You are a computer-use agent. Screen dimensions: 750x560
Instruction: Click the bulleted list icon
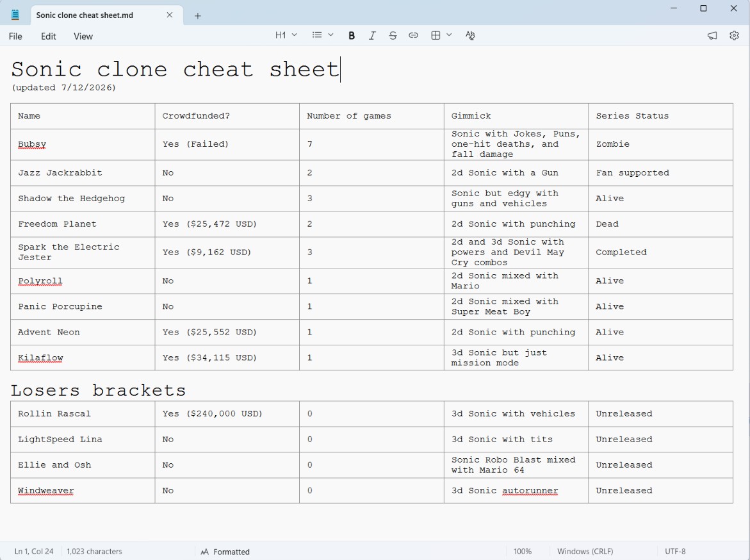(x=316, y=35)
